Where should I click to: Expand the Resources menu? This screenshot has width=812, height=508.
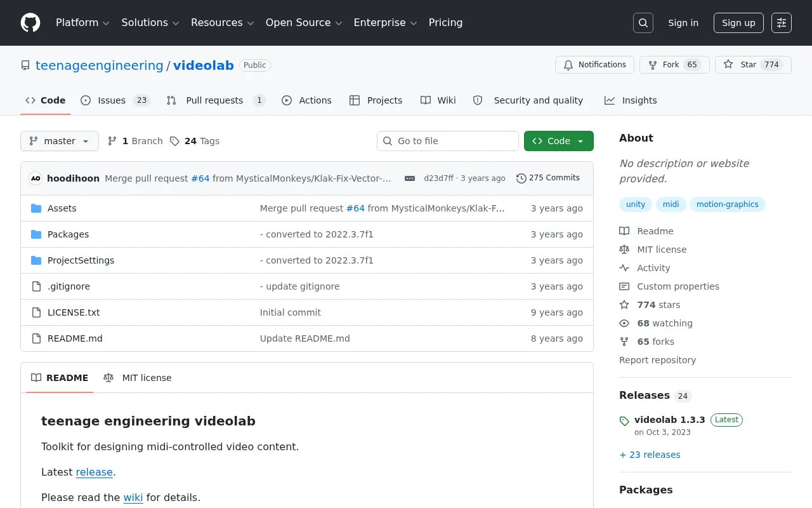point(222,23)
